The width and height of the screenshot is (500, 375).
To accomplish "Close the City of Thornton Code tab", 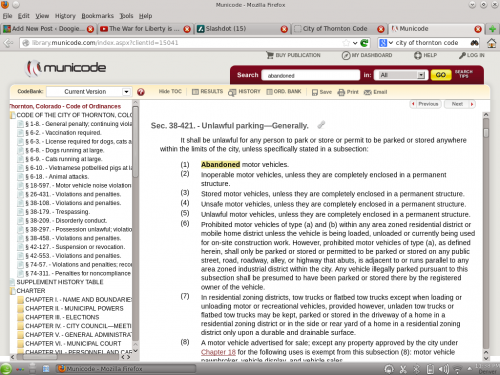I will tap(381, 29).
